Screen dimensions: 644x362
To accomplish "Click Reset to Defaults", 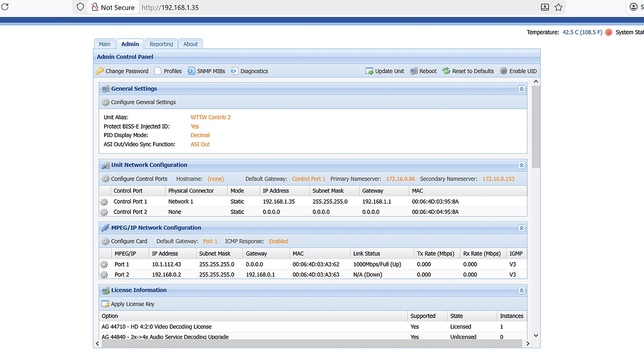I will (468, 71).
